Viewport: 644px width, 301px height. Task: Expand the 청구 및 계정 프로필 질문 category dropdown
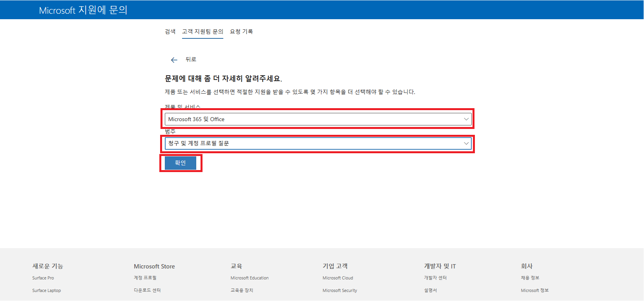(x=318, y=143)
